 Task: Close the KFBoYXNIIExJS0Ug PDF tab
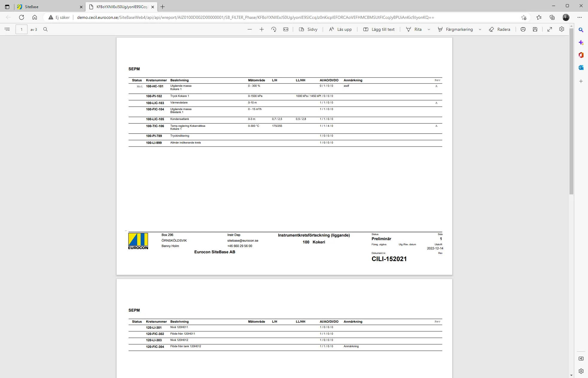tap(153, 7)
